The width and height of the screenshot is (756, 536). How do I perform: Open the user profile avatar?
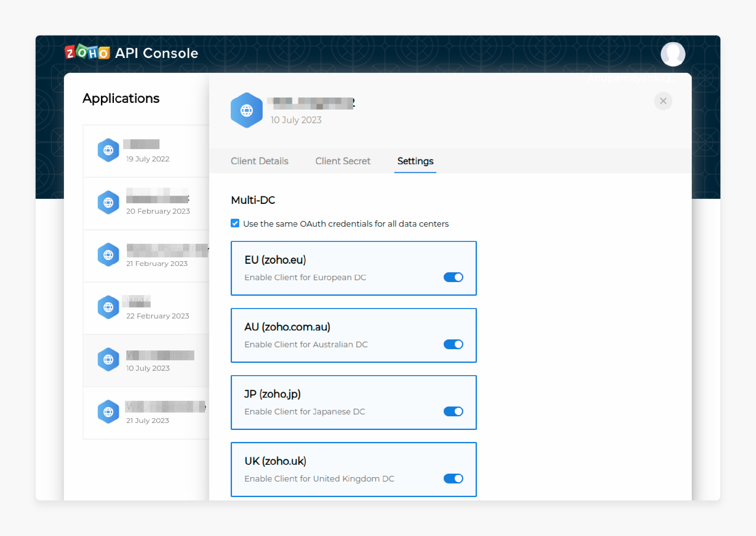[x=672, y=54]
